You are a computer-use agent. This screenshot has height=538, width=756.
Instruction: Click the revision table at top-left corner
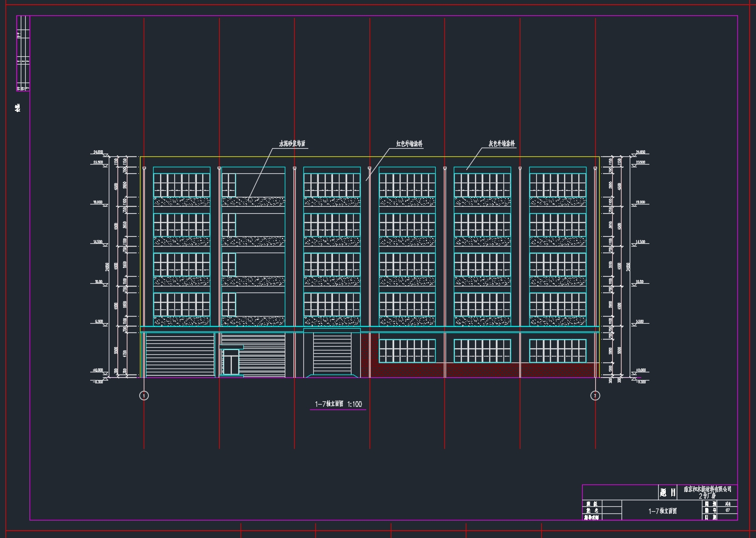pyautogui.click(x=23, y=54)
